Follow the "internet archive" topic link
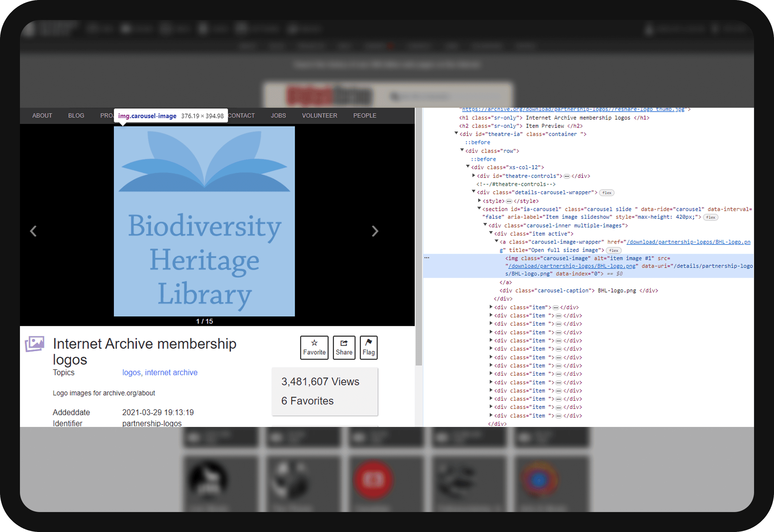 pos(171,373)
